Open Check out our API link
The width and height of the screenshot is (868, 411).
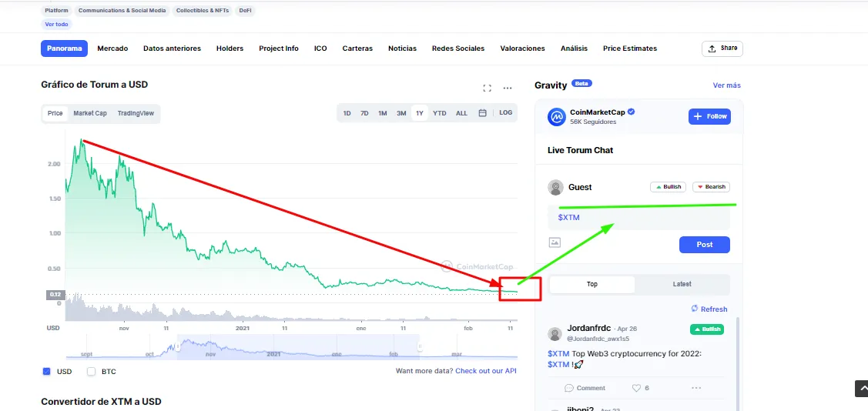tap(486, 371)
